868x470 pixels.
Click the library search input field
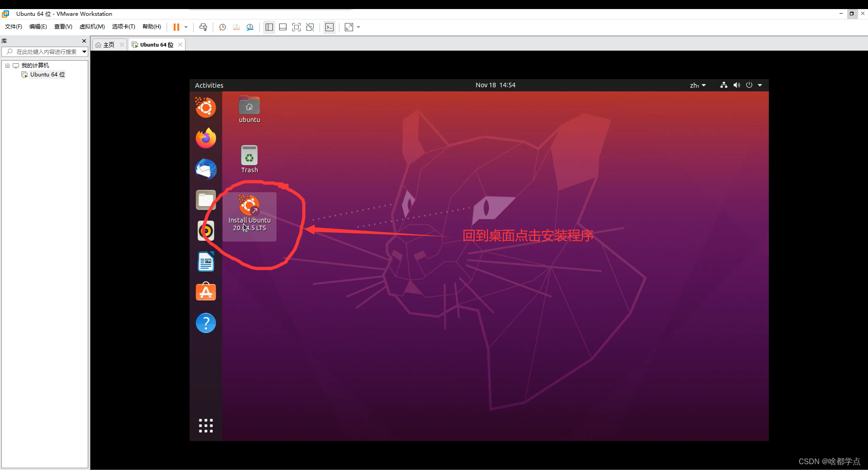[x=45, y=52]
